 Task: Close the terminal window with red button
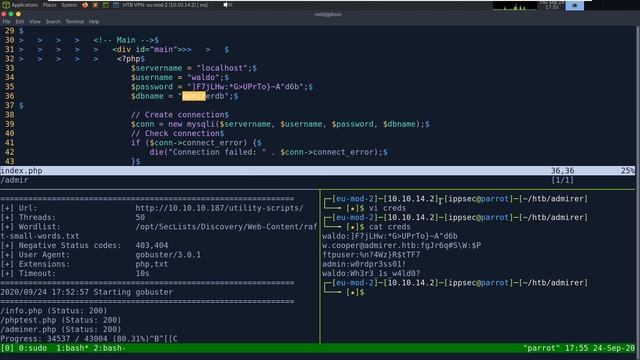click(x=4, y=14)
